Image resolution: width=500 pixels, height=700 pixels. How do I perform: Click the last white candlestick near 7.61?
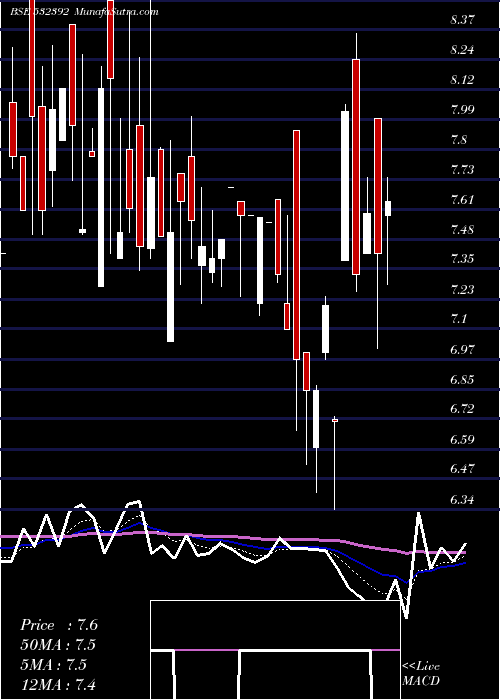388,208
